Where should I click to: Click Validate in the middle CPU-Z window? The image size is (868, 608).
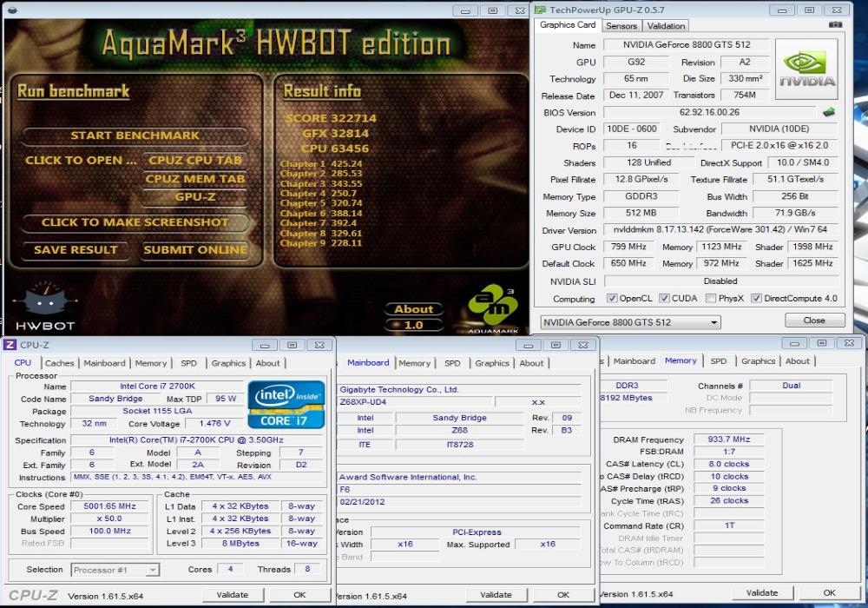tap(496, 595)
